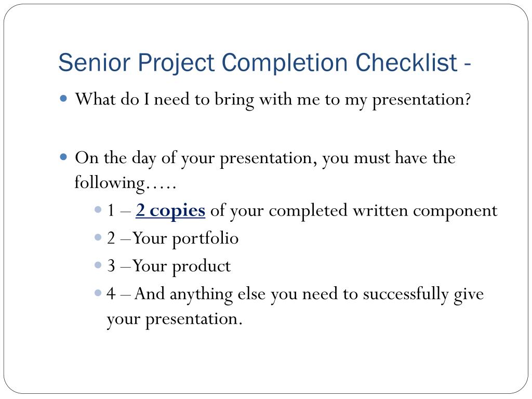Click the sub-bullet before '1 – 2 copies'
Screen dimensions: 532x399
coord(98,210)
